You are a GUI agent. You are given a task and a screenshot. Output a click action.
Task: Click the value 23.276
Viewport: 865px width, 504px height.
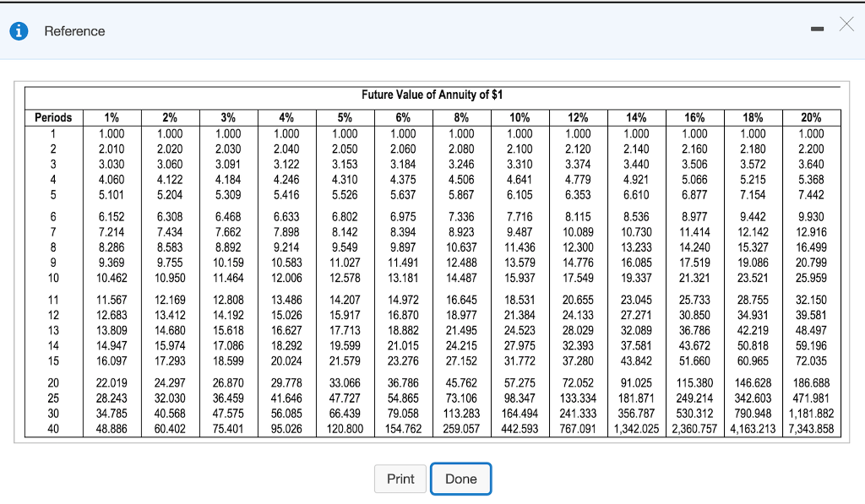[x=403, y=360]
